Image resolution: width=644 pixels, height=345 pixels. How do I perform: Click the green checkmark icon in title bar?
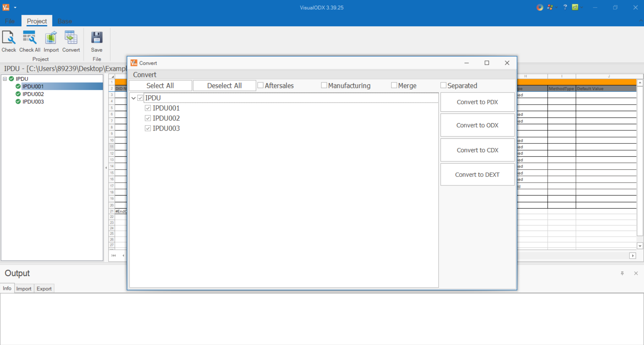pyautogui.click(x=575, y=7)
